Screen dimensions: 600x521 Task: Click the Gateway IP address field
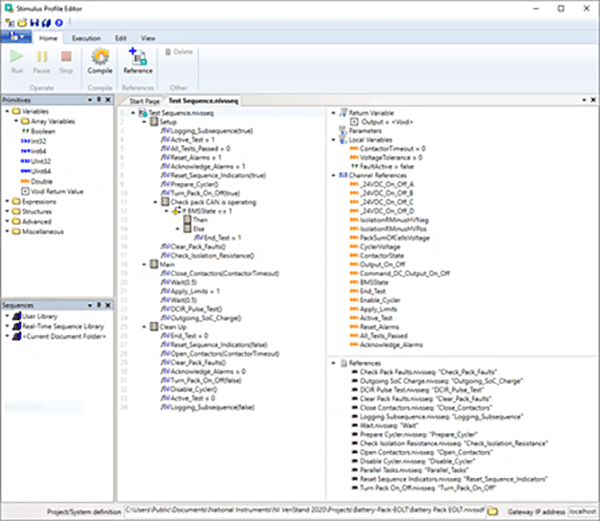pyautogui.click(x=583, y=511)
